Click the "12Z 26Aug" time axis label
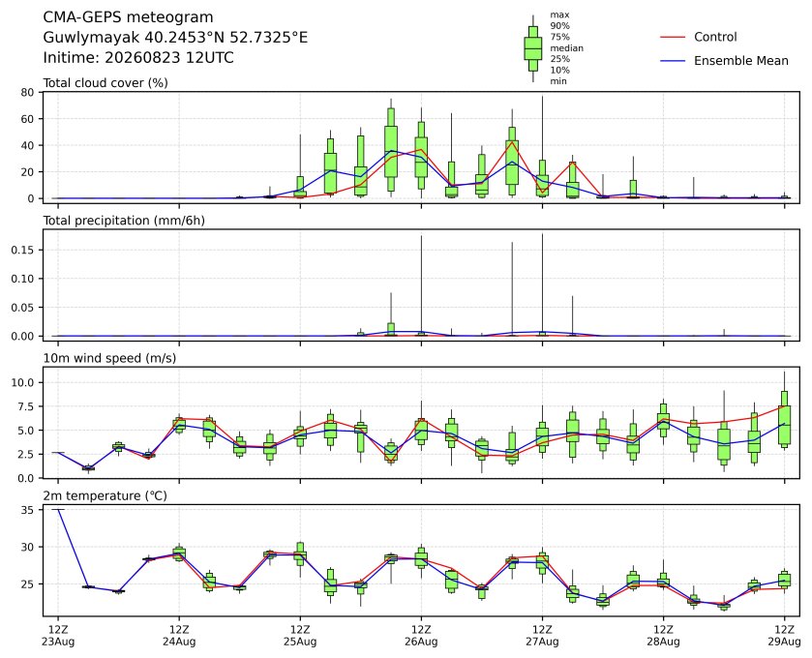812x658 pixels. tap(421, 636)
